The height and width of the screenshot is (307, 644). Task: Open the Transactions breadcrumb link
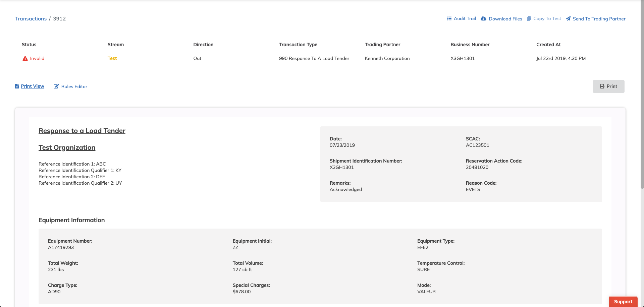(x=31, y=18)
